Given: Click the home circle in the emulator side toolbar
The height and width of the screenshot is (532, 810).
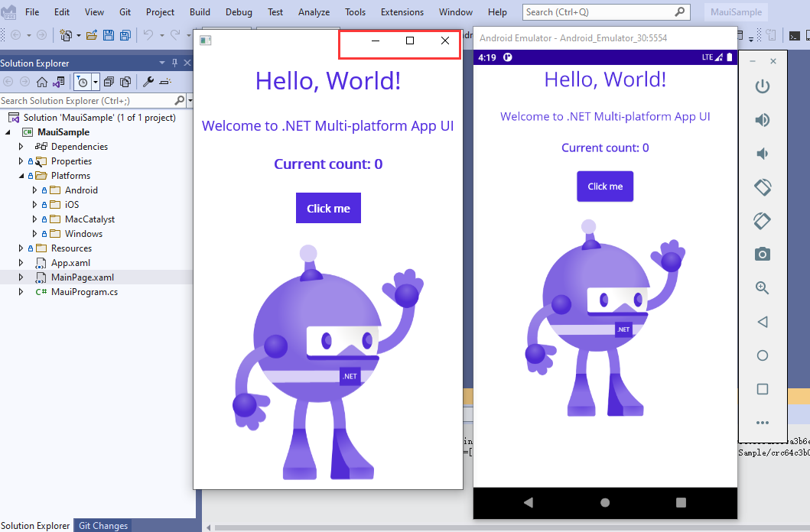Looking at the screenshot, I should 763,355.
